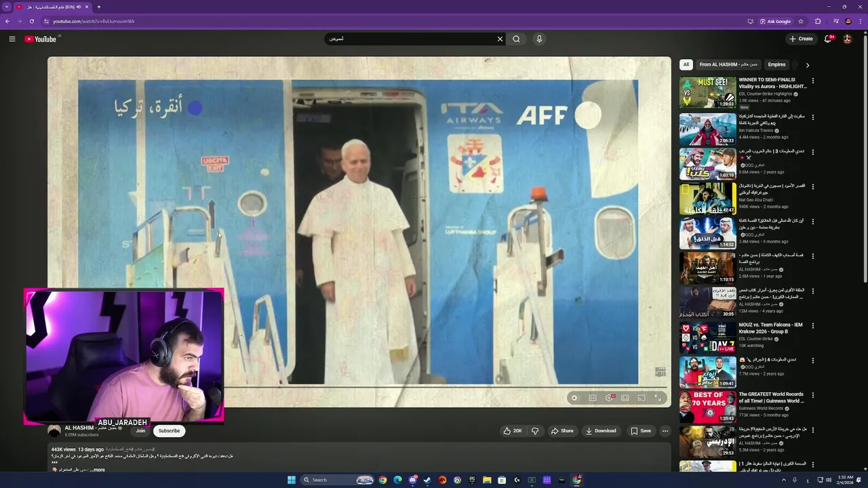Open the YouTube account avatar menu
Viewport: 868px width, 488px height.
pyautogui.click(x=847, y=39)
